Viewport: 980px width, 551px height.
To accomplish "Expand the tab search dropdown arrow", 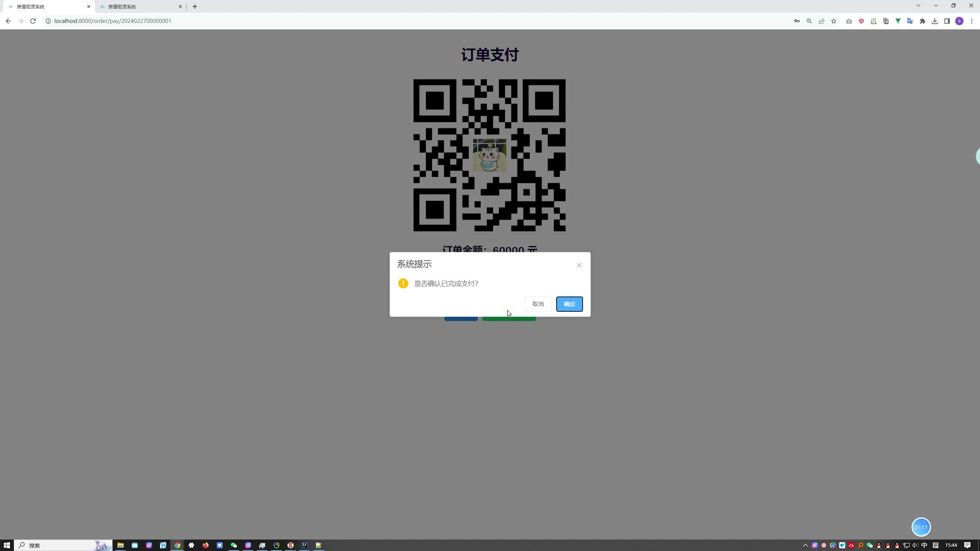I will pyautogui.click(x=918, y=5).
